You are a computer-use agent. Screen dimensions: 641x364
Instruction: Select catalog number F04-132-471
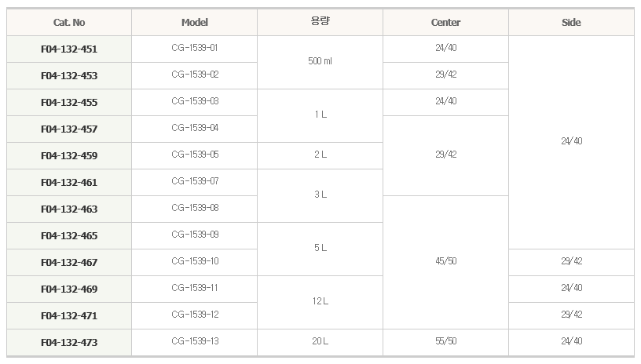click(x=69, y=316)
